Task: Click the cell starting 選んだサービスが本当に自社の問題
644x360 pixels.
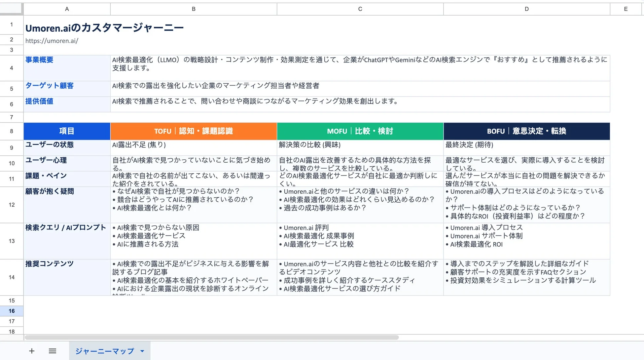Action: (526, 179)
